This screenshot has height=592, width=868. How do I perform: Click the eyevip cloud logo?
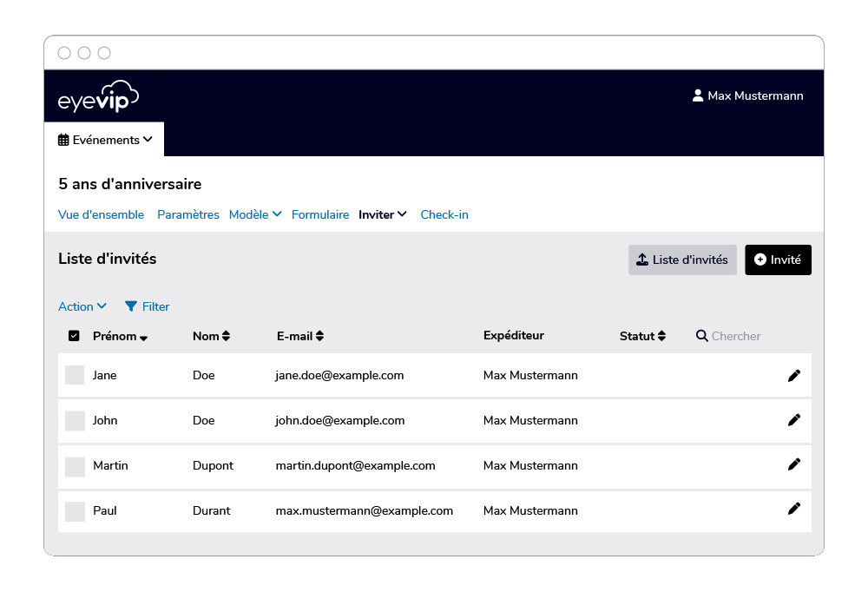pos(98,96)
